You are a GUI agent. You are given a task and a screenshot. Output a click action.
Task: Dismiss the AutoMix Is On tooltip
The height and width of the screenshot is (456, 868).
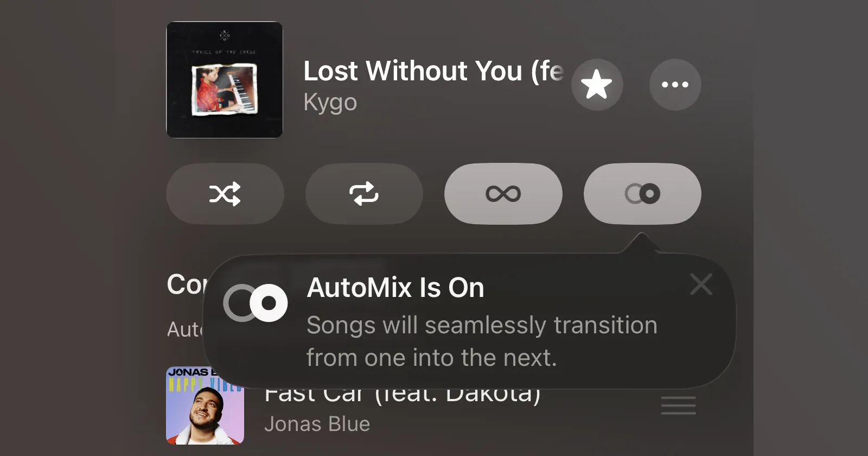pos(701,284)
